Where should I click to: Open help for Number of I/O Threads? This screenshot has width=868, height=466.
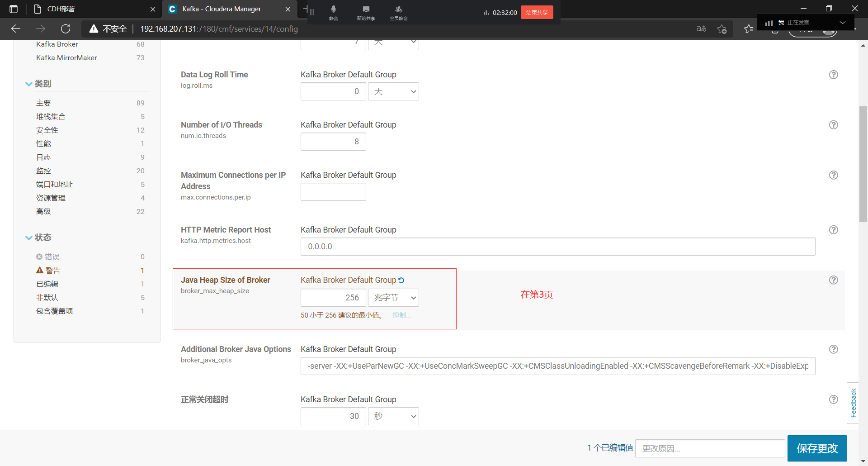(x=834, y=125)
